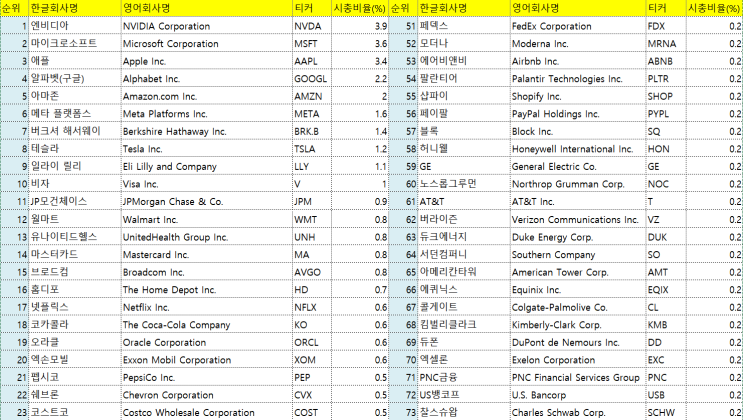Select the NVIDIA Corporation cell
Image resolution: width=743 pixels, height=420 pixels.
point(207,26)
